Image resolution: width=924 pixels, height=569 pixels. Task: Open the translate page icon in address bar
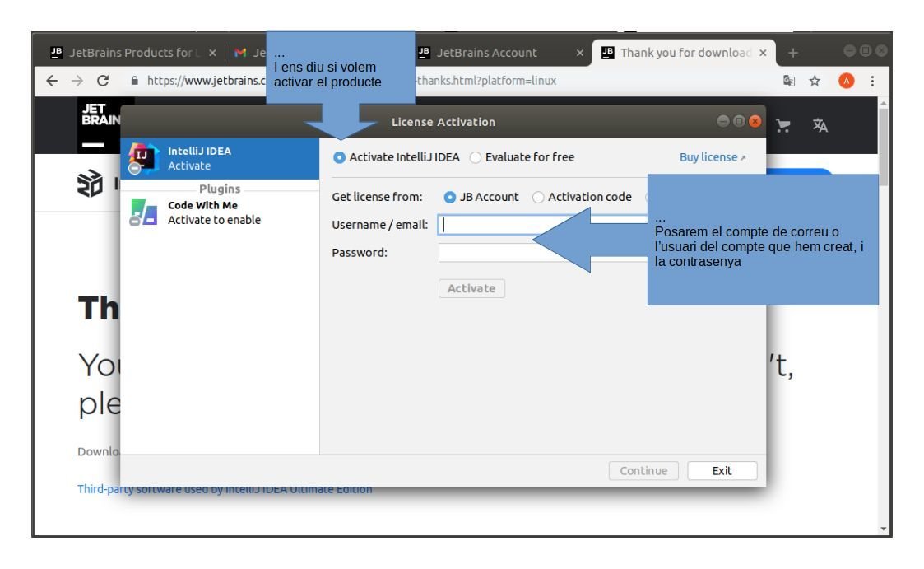(788, 81)
